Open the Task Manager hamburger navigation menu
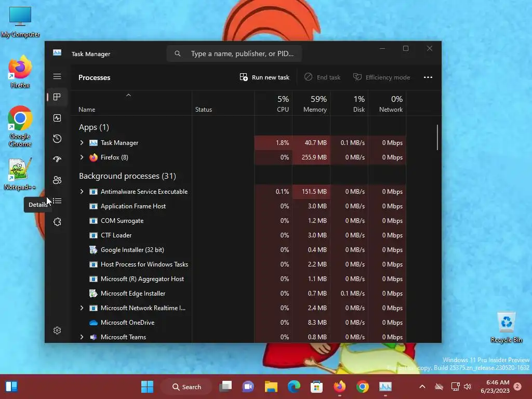This screenshot has height=399, width=532. coord(57,76)
